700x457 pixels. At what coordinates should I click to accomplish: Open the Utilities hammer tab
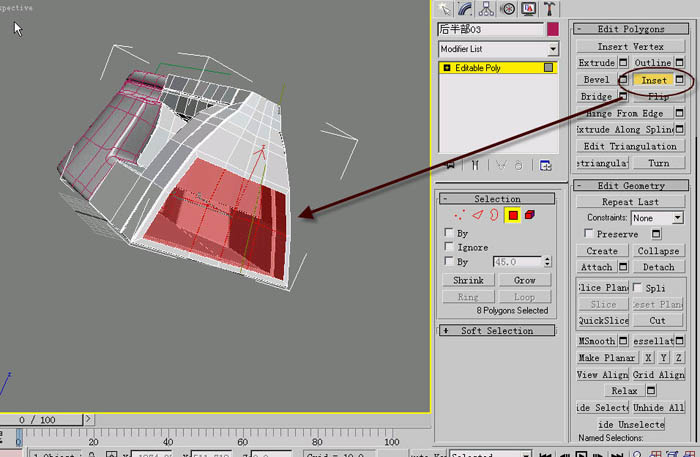pyautogui.click(x=550, y=9)
